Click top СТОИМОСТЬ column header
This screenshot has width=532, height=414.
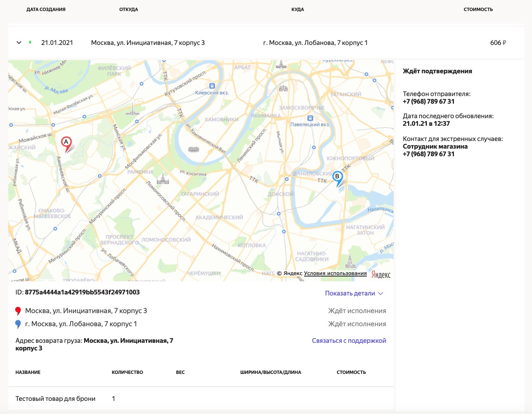pyautogui.click(x=478, y=9)
